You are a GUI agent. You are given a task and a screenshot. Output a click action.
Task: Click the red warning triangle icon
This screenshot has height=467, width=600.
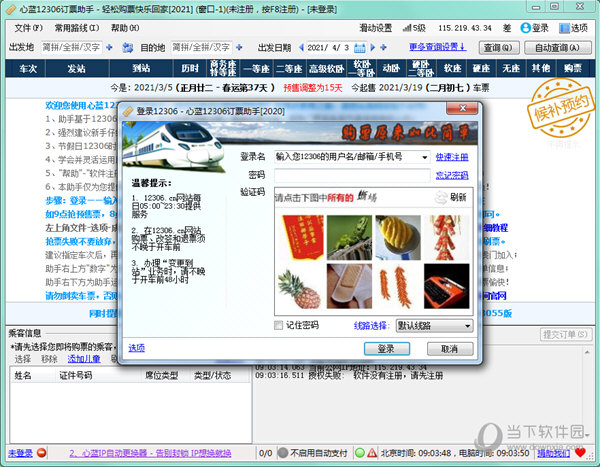click(x=372, y=453)
